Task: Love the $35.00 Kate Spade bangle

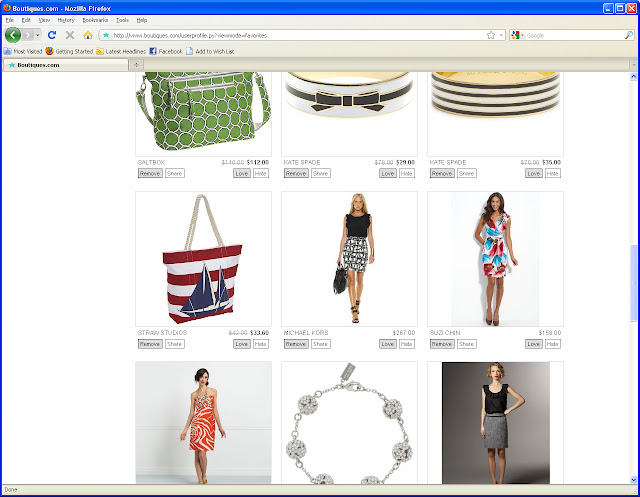Action: (534, 173)
